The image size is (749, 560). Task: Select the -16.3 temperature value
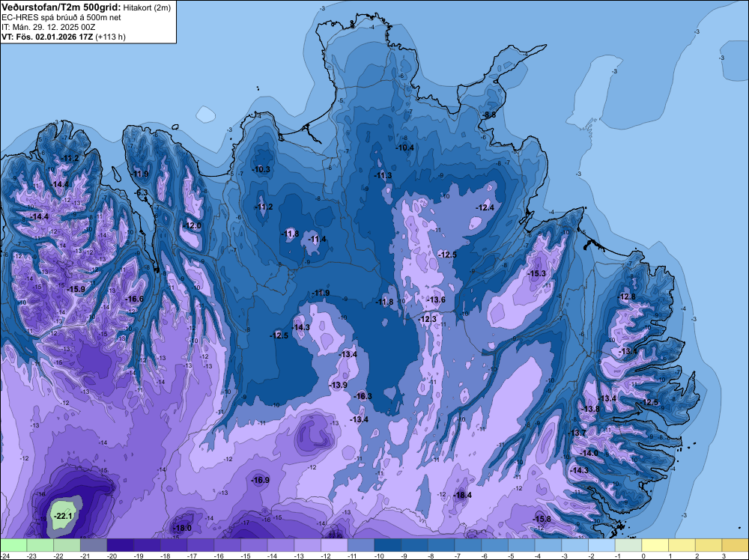click(363, 396)
